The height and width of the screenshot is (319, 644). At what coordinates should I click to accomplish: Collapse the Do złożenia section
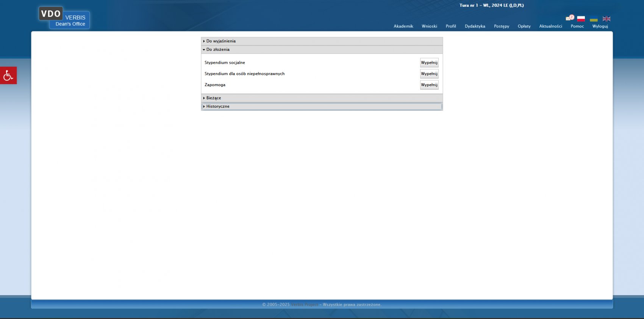(x=218, y=49)
